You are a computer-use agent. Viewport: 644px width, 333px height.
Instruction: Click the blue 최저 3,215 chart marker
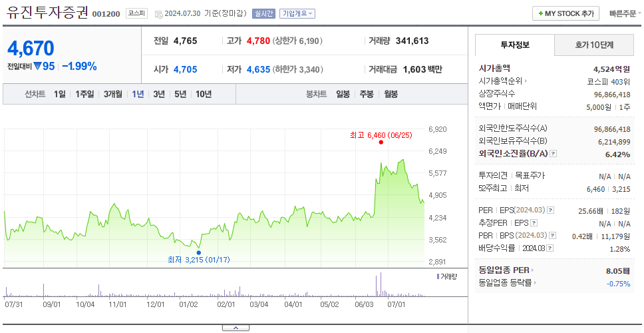point(199,252)
